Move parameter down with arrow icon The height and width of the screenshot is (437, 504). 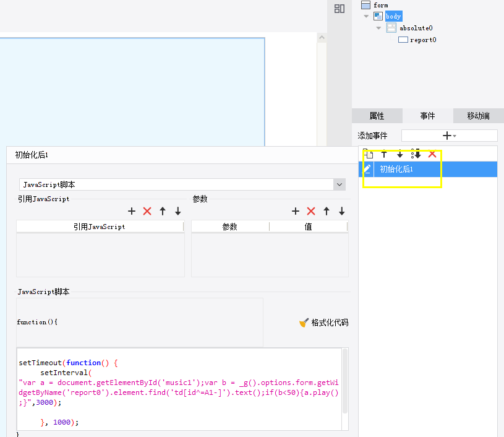[x=341, y=211]
